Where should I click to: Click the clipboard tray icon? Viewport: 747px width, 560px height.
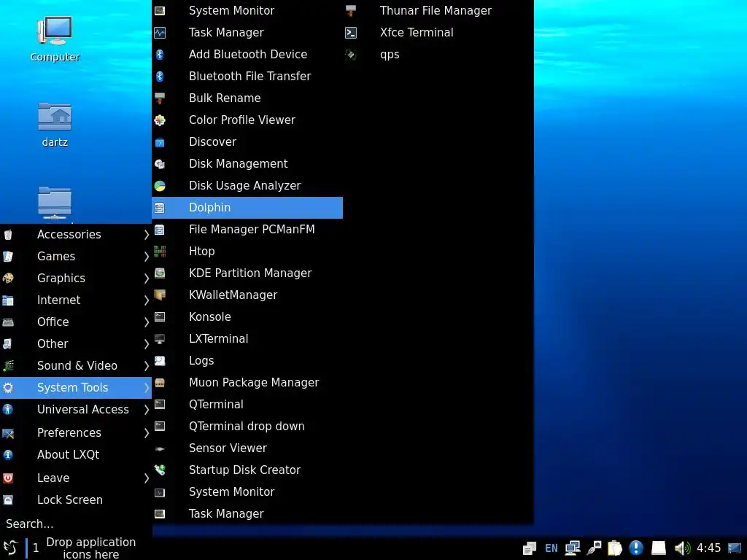[614, 548]
